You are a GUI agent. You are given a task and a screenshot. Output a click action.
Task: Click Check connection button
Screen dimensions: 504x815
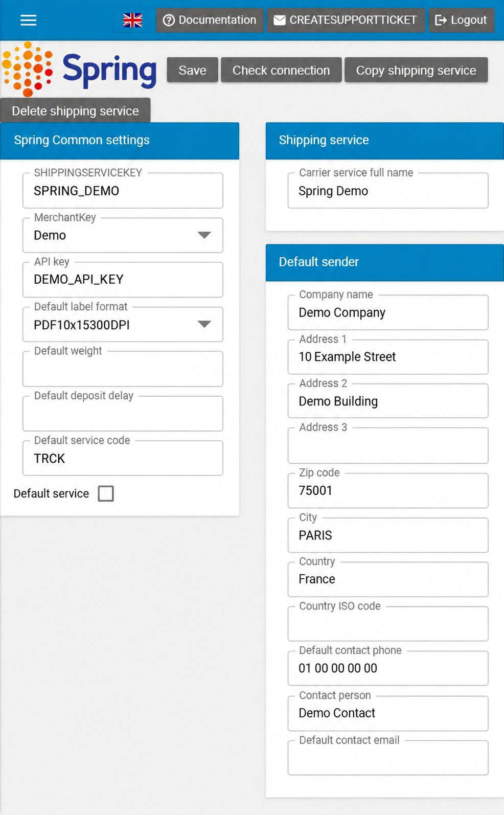[281, 70]
